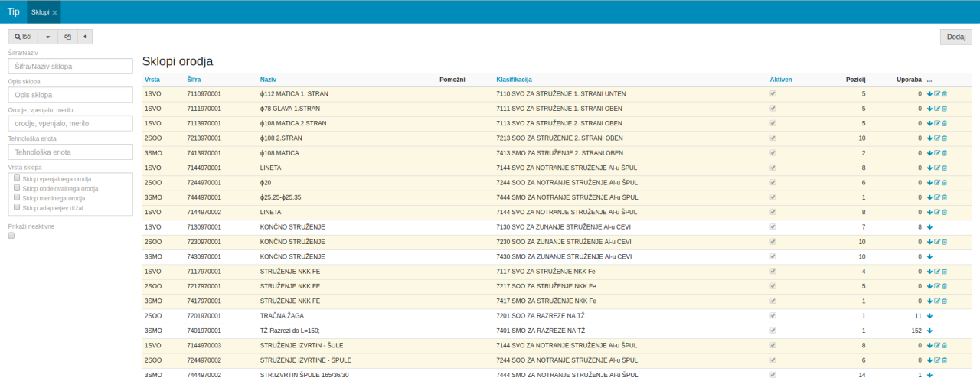Screen dimensions: 980x391
Task: Check Sklop vpenjalnega orodja
Action: [x=17, y=178]
